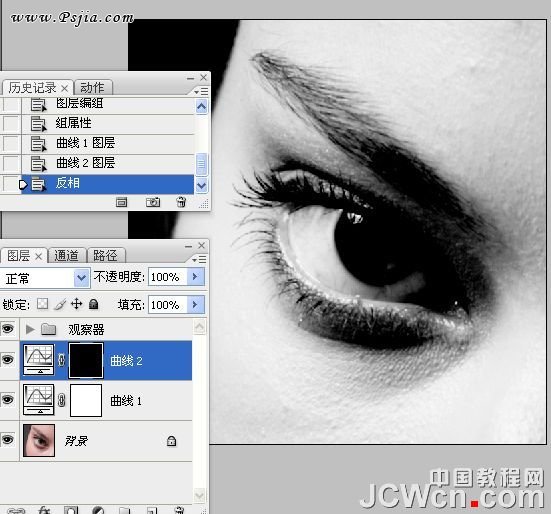Screen dimensions: 551x514
Task: Open the 填充 fill slider arrow
Action: pyautogui.click(x=195, y=304)
